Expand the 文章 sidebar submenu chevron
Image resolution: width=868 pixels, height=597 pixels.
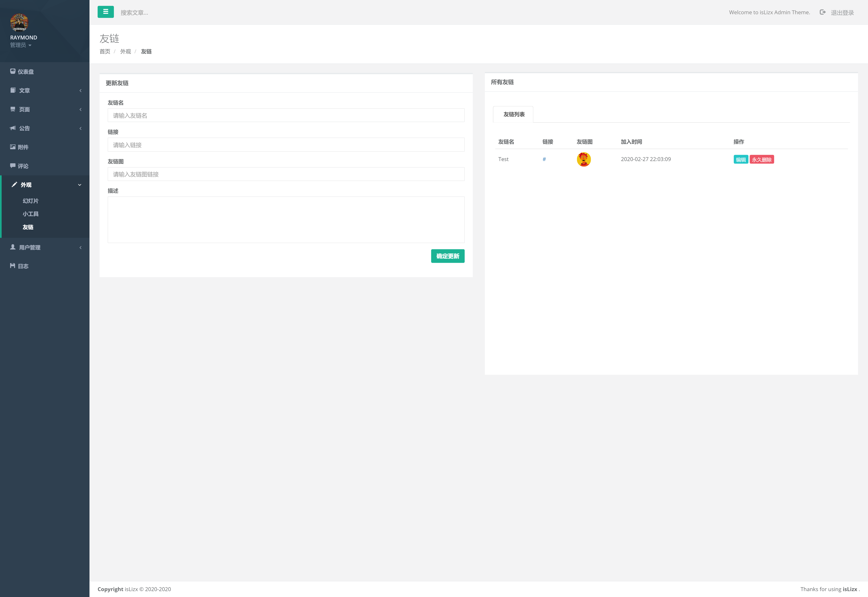pos(81,90)
